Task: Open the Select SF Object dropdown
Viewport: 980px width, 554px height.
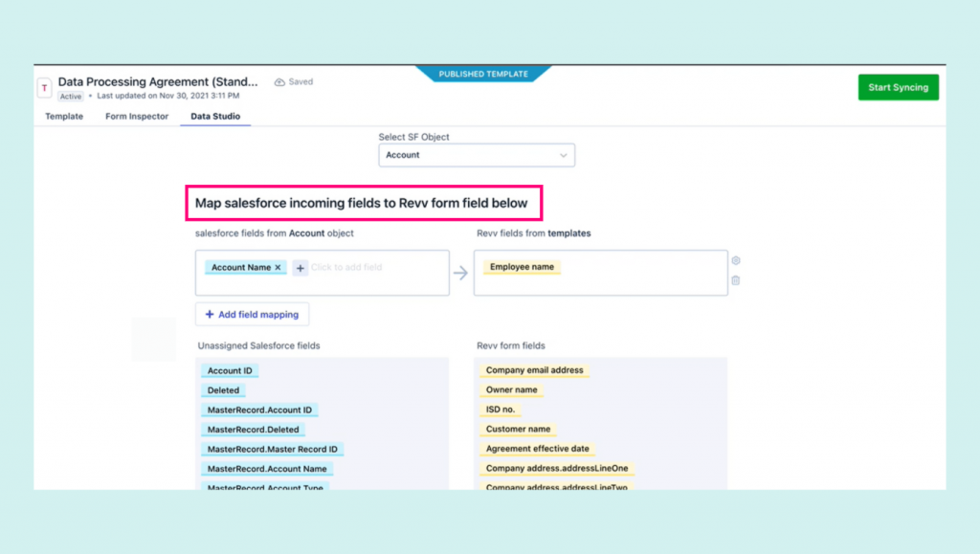Action: pyautogui.click(x=477, y=155)
